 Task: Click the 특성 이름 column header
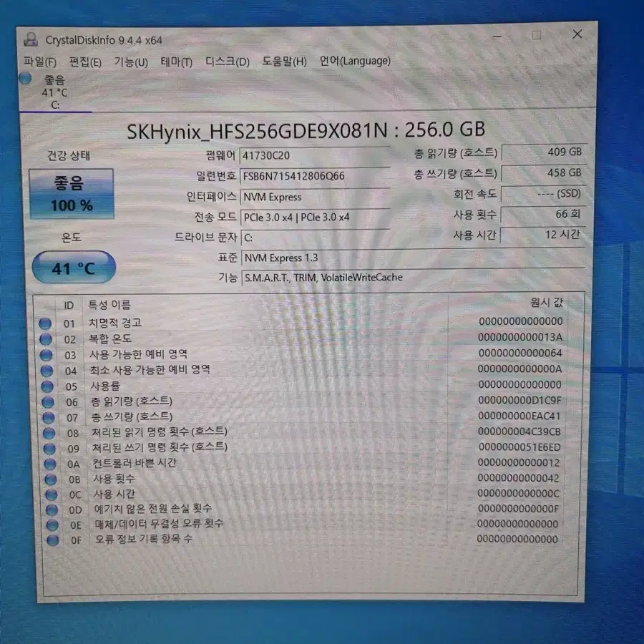coord(109,305)
